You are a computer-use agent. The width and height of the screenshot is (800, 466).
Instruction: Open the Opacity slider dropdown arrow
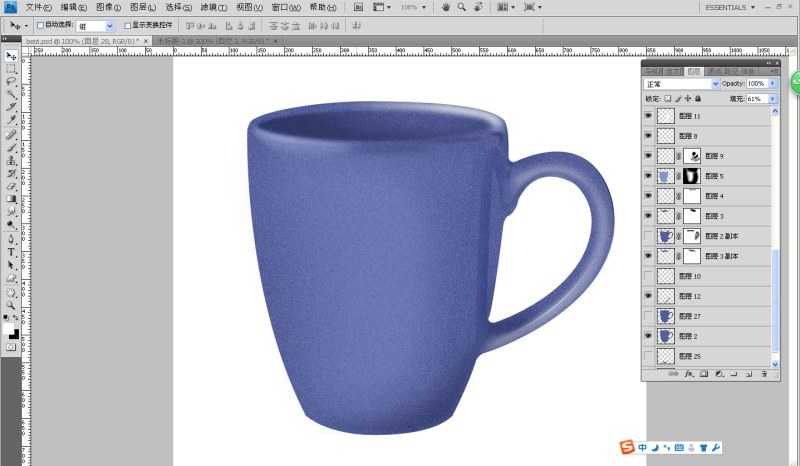click(x=773, y=84)
